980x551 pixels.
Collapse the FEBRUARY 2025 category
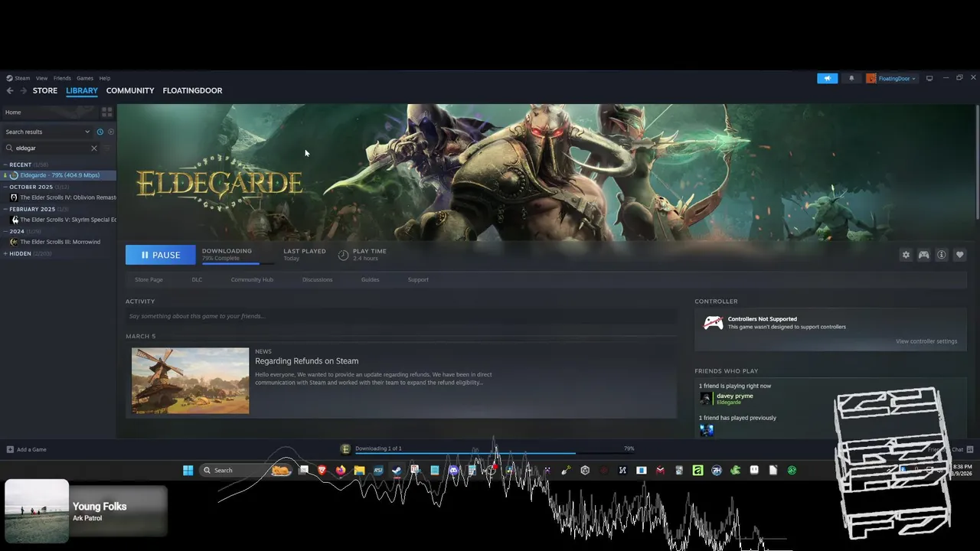pos(5,209)
